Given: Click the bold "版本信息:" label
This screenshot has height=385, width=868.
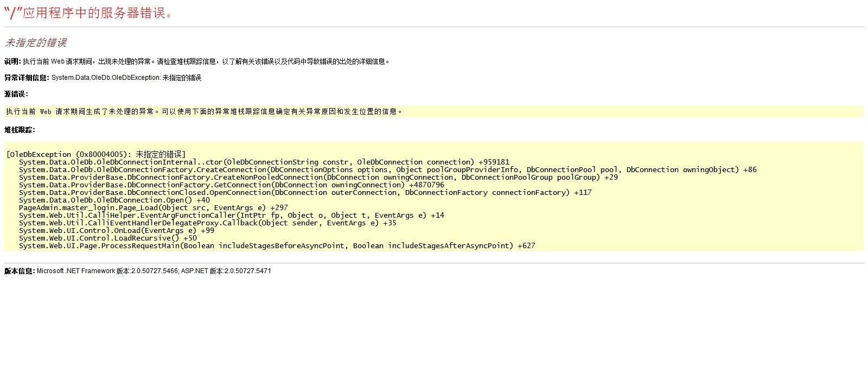Looking at the screenshot, I should [20, 271].
